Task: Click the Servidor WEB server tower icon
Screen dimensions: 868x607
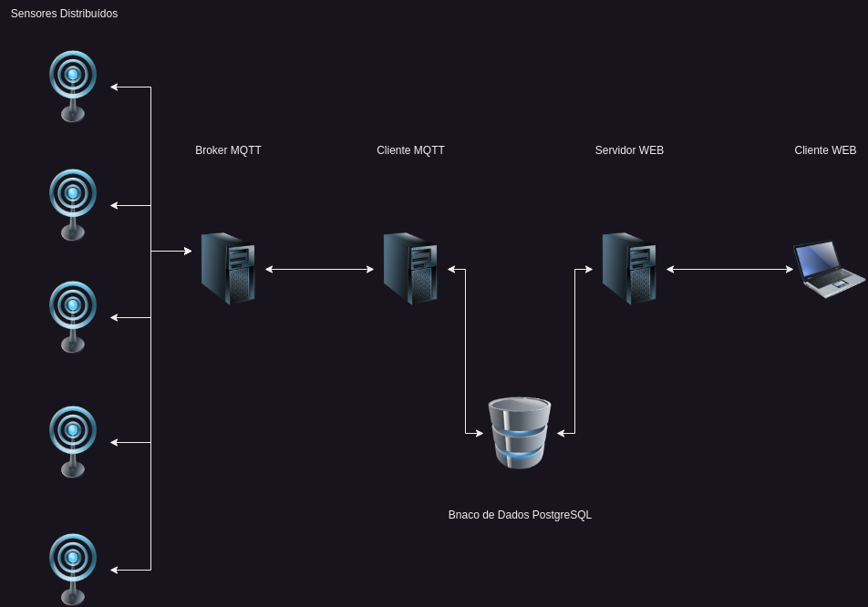Action: [629, 269]
